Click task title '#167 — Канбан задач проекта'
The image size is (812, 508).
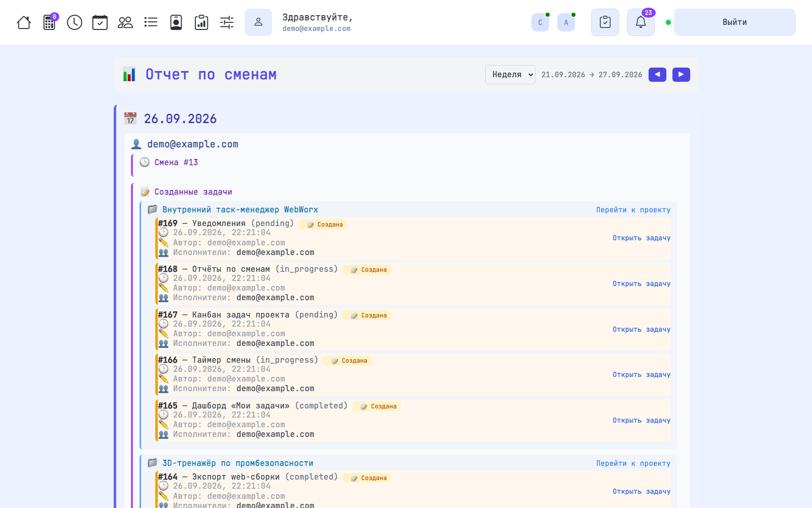[x=223, y=315]
